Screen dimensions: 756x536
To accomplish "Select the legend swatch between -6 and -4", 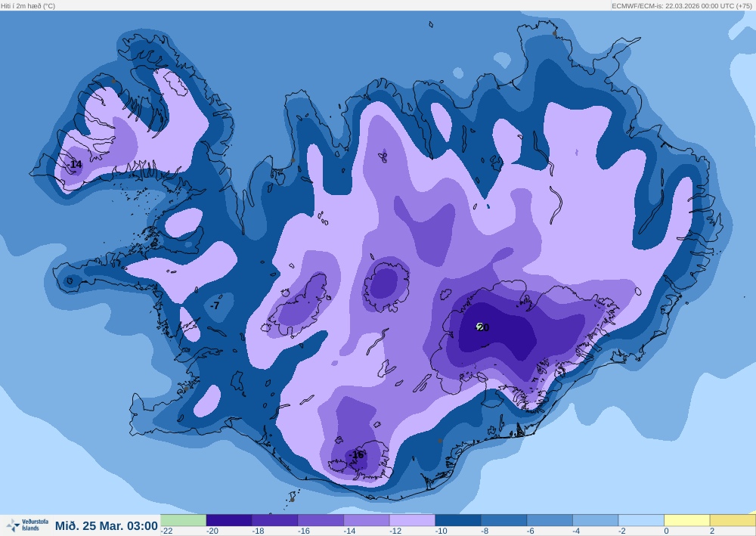I will pyautogui.click(x=550, y=520).
